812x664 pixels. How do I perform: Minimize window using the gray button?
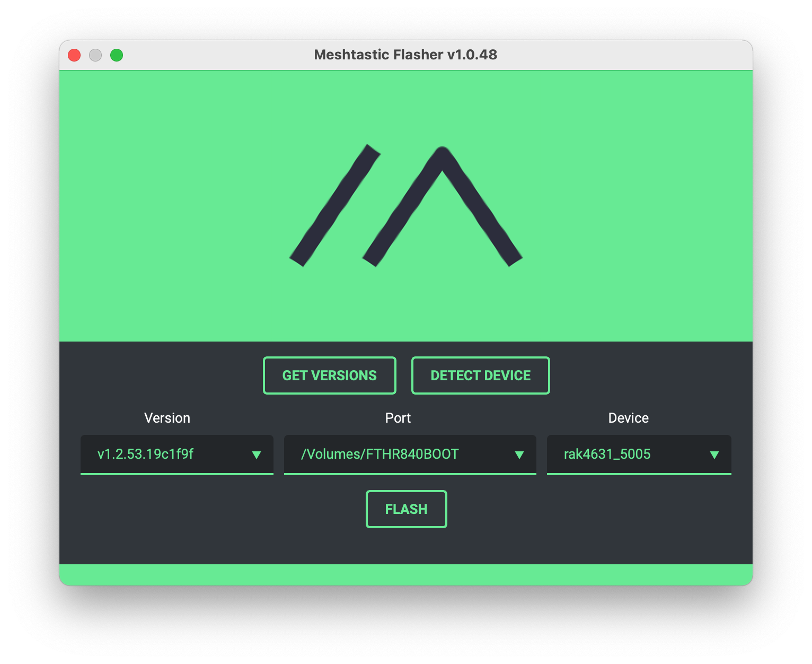click(x=95, y=55)
